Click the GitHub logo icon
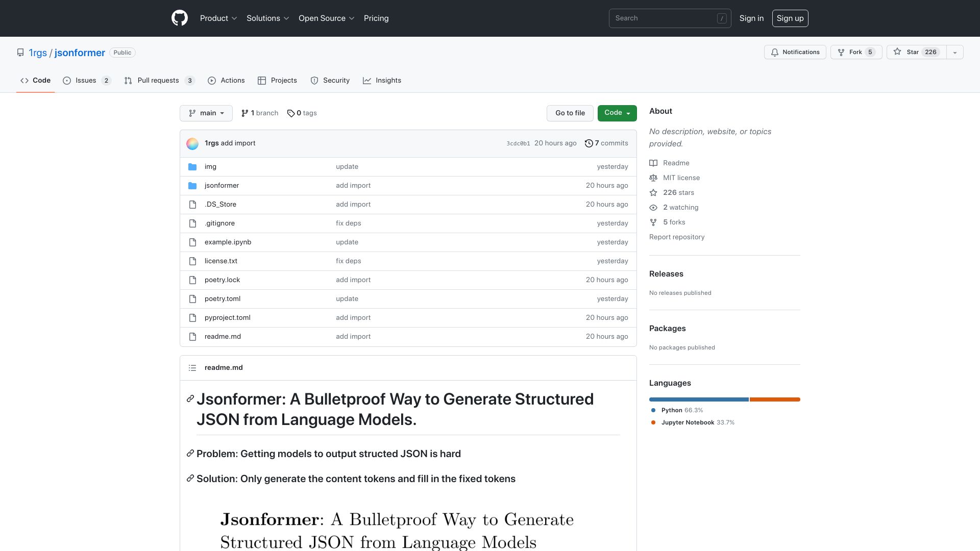This screenshot has height=551, width=980. (x=180, y=18)
